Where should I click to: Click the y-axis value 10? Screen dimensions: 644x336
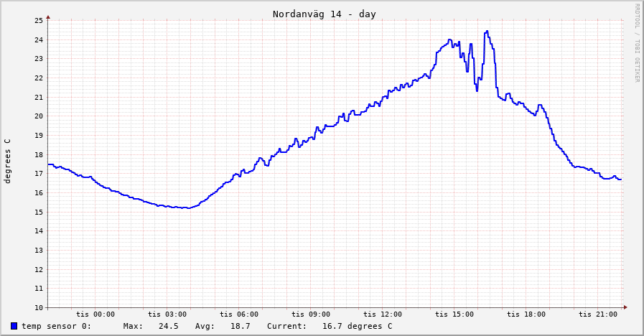point(39,308)
